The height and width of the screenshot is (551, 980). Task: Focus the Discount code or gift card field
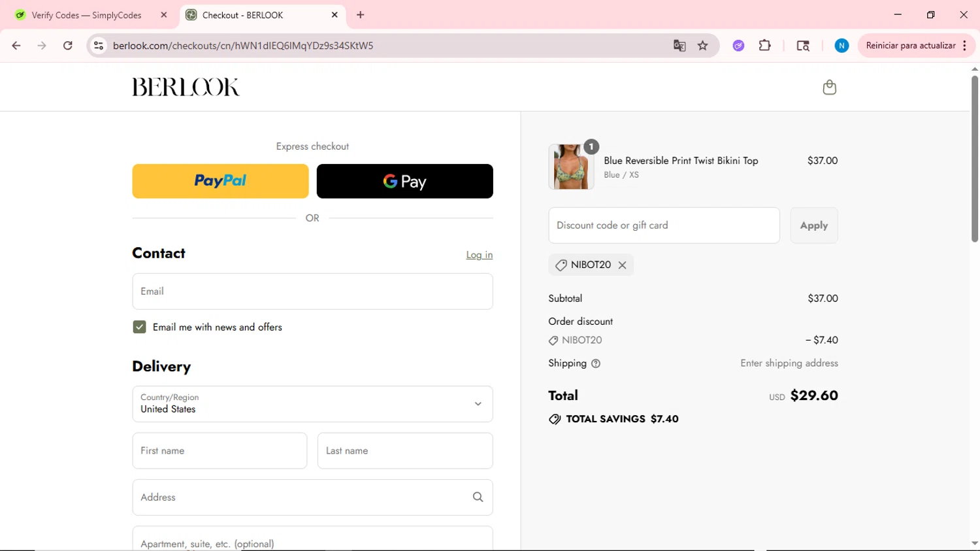[x=664, y=225]
